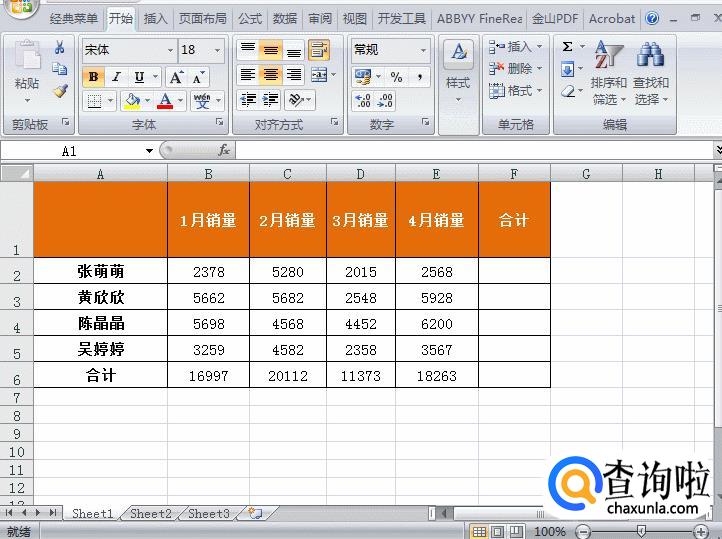Switch to the Sheet2 worksheet tab

tap(151, 513)
